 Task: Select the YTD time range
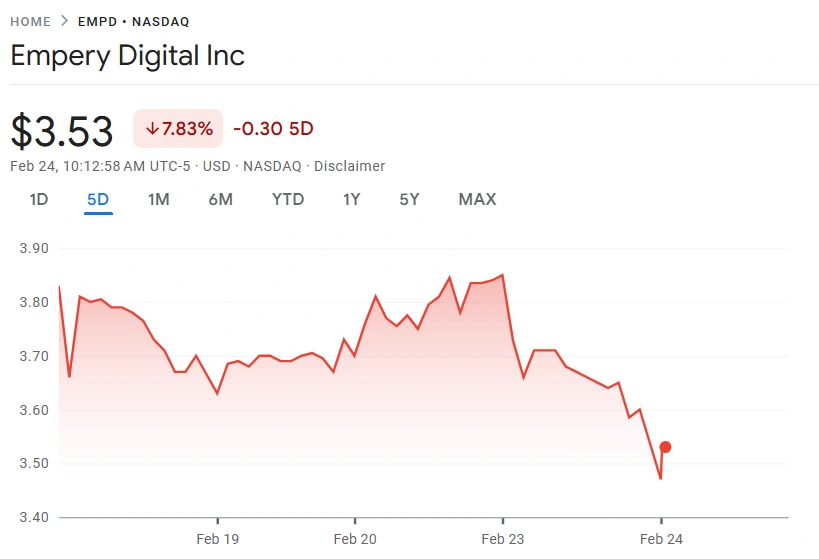click(288, 199)
